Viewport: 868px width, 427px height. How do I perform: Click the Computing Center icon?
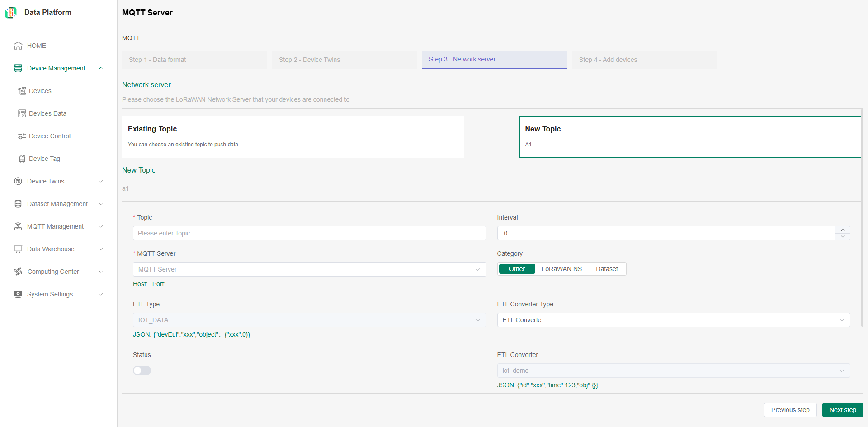pos(18,272)
